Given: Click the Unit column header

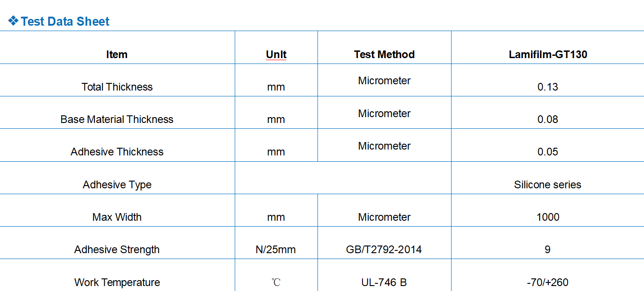Looking at the screenshot, I should (276, 55).
